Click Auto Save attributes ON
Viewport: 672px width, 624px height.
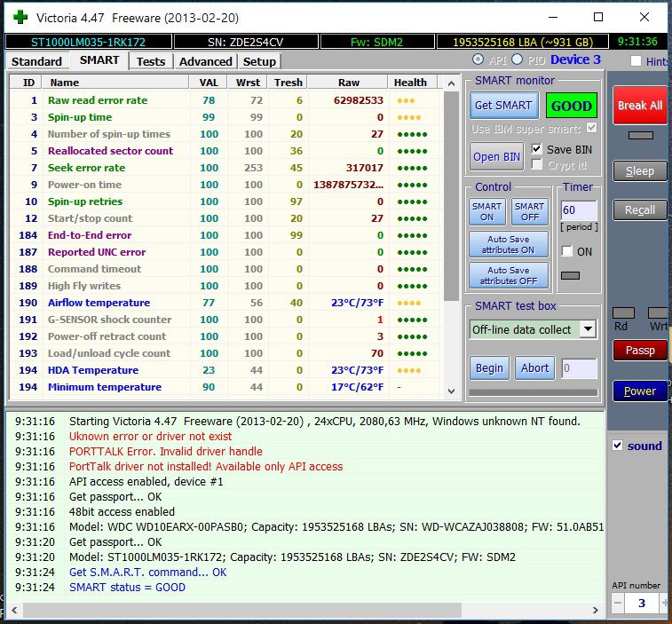point(509,244)
